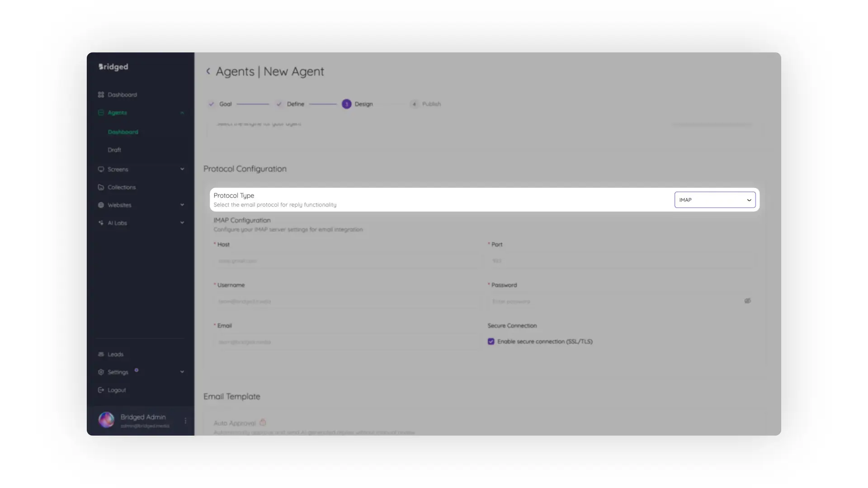Open the Bridged Admin profile menu
The image size is (868, 488).
click(185, 420)
